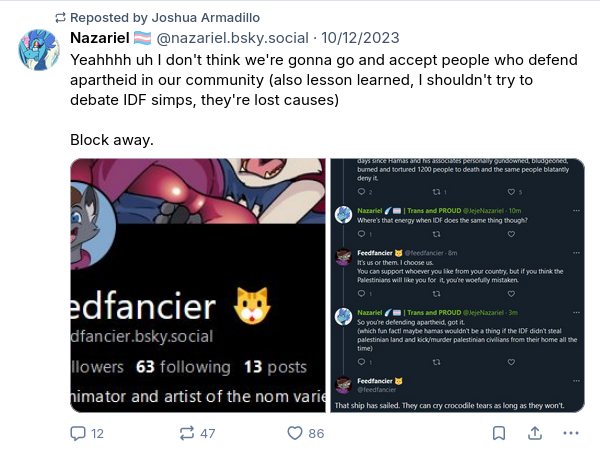Like the post with the heart icon
Viewport: 600px width, 455px height.
click(x=295, y=433)
